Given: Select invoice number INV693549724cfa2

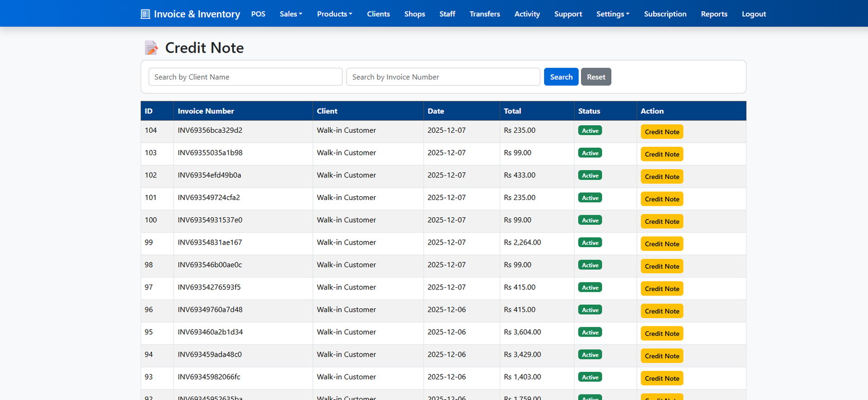Looking at the screenshot, I should tap(209, 197).
